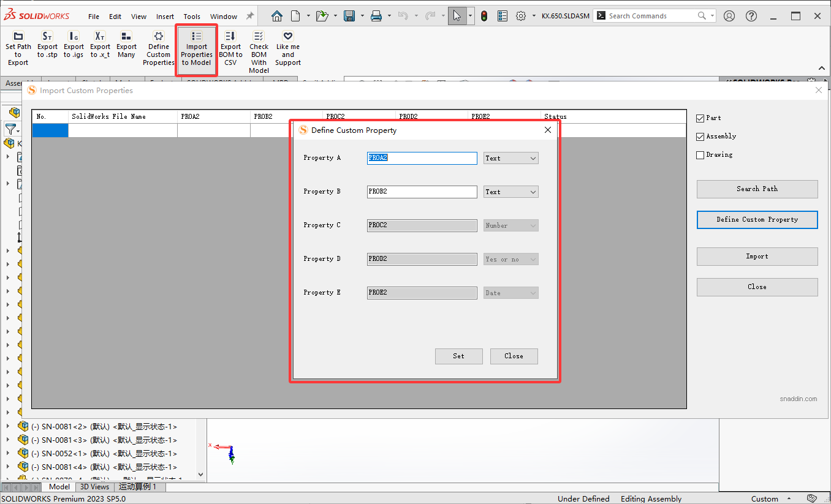Viewport: 831px width, 504px height.
Task: Open Property A type dropdown
Action: pyautogui.click(x=511, y=158)
